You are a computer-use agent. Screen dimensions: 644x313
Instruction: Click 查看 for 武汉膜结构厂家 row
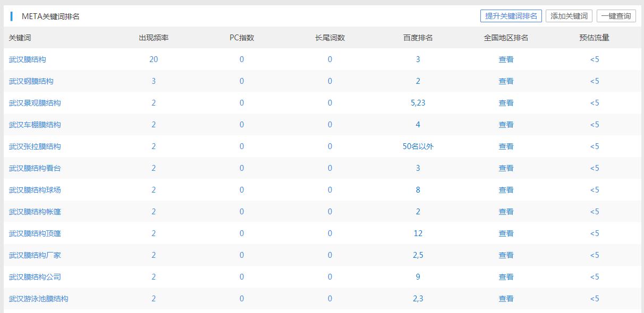click(506, 255)
